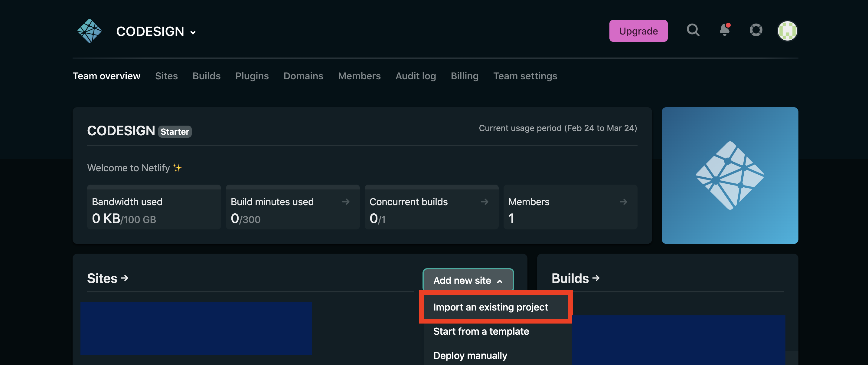Click arrow on Members card

pyautogui.click(x=623, y=202)
